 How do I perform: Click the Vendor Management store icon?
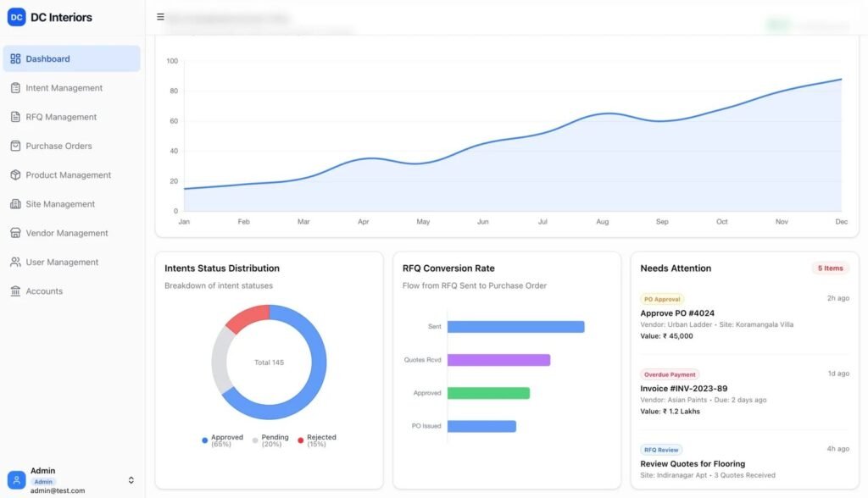coord(15,233)
